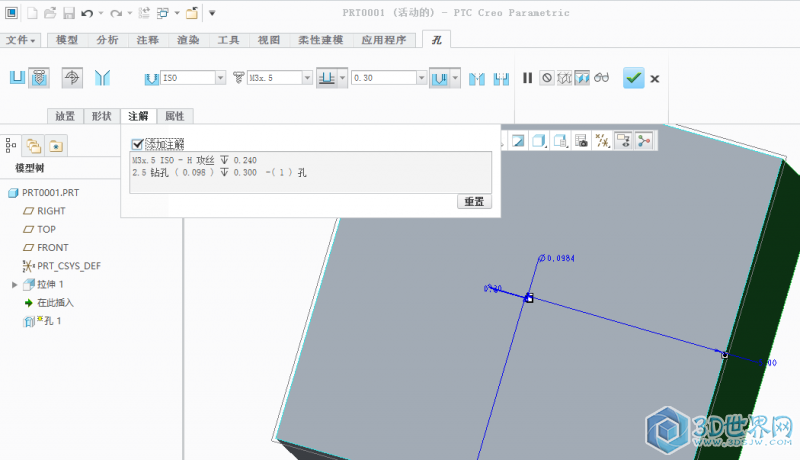Toggle the tapping option icon

(72, 78)
